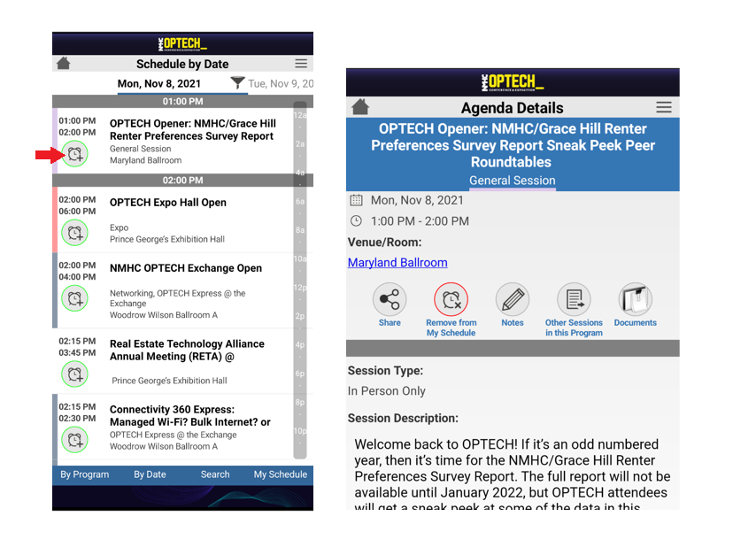Open OPTECH Opener session title in schedule list

pyautogui.click(x=193, y=130)
